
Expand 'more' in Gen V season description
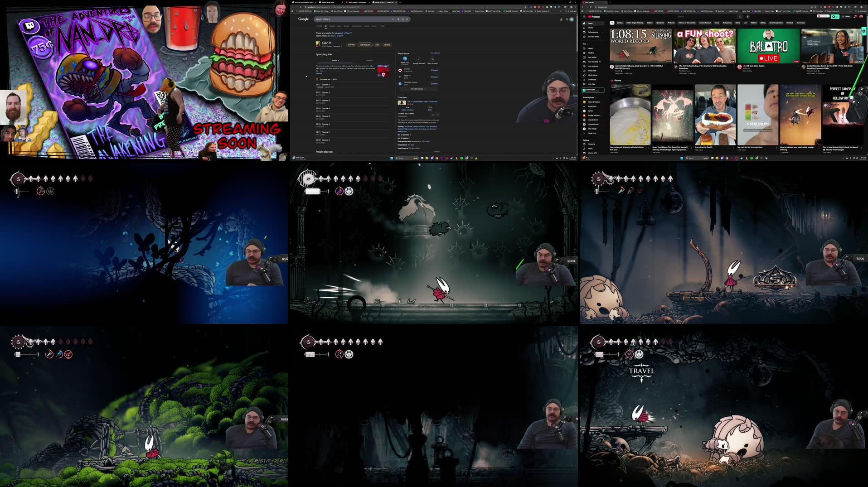[322, 71]
